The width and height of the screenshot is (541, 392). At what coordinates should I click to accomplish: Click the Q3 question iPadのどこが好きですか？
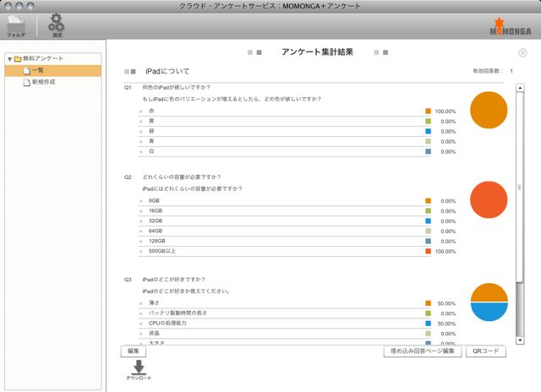[x=174, y=280]
